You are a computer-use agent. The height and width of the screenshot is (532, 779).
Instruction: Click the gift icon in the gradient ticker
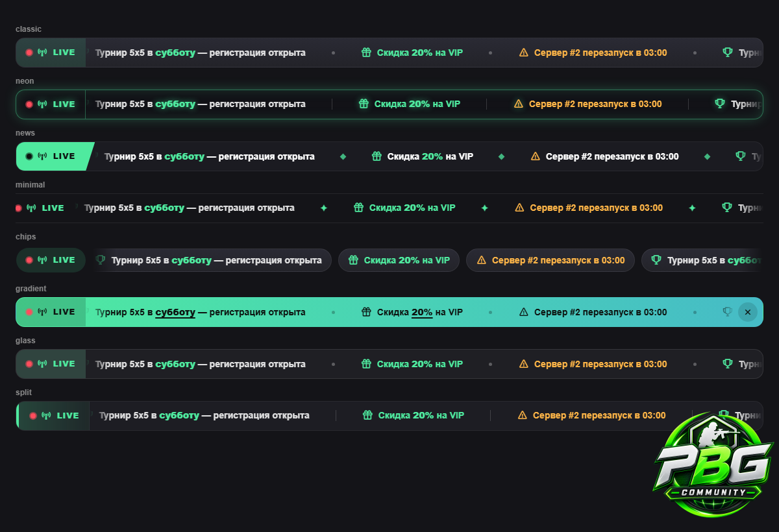366,312
